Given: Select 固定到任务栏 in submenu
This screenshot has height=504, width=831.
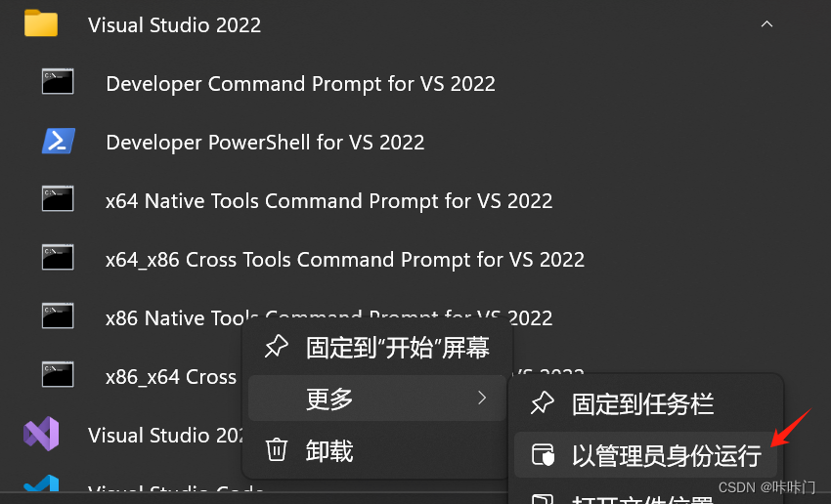Looking at the screenshot, I should pos(645,404).
